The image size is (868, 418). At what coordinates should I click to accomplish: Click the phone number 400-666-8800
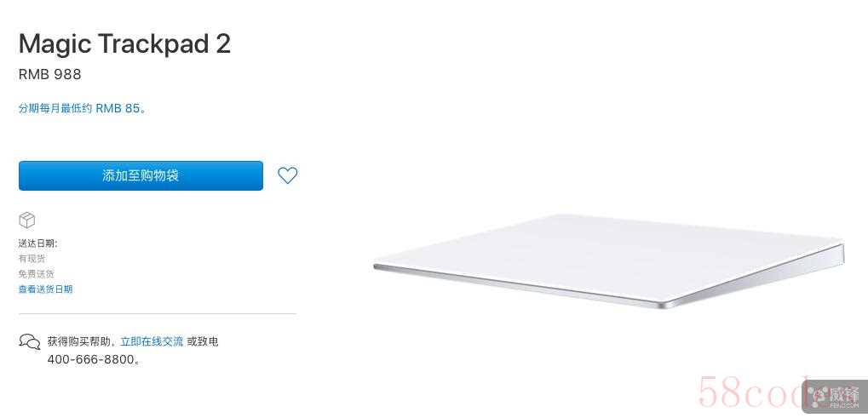(91, 359)
